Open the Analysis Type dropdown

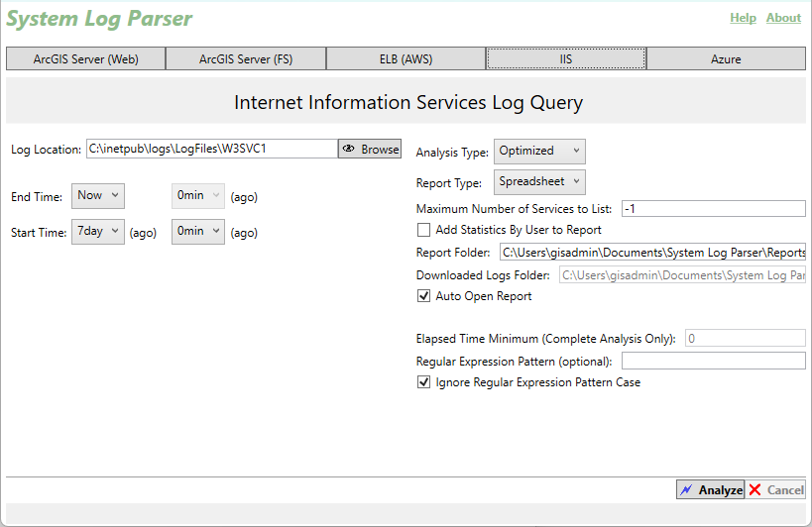pos(539,151)
